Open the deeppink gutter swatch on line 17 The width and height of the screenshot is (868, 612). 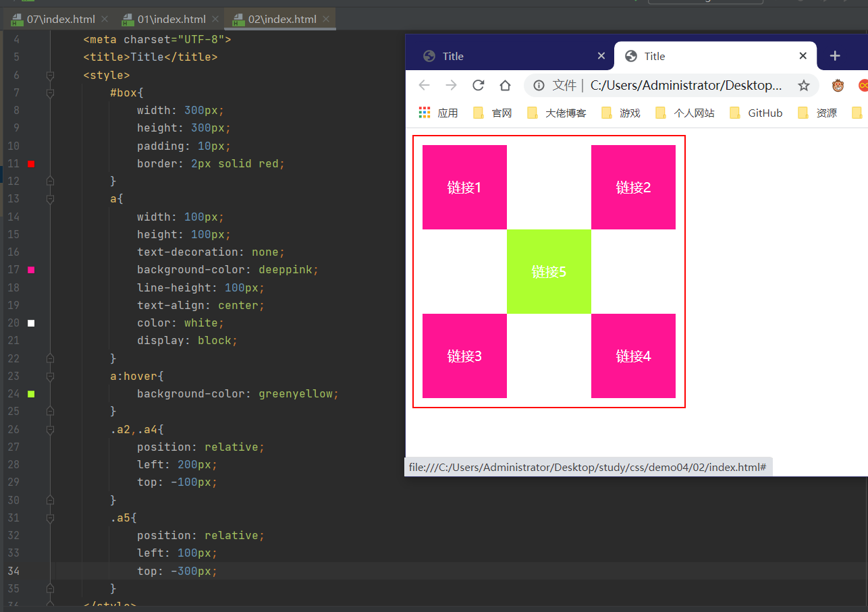coord(31,270)
